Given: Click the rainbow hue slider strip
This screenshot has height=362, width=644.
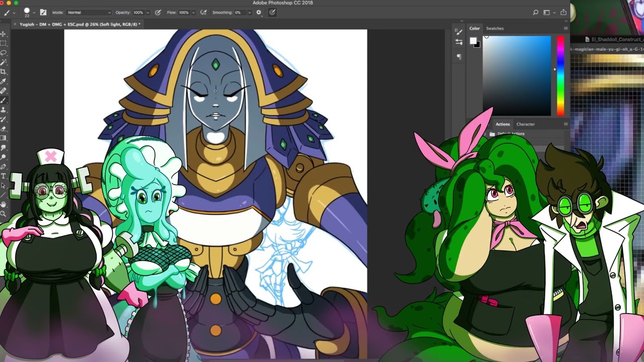Looking at the screenshot, I should 560,75.
